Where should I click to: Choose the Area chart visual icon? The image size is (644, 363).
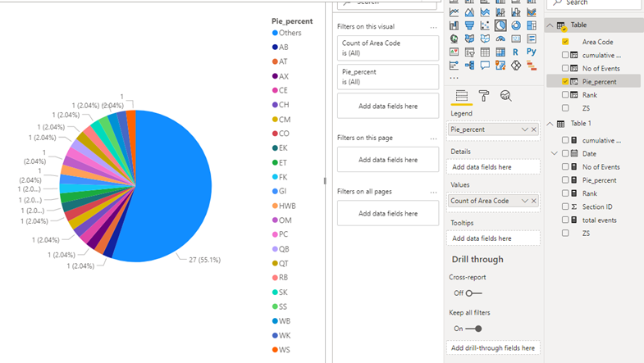coord(469,12)
